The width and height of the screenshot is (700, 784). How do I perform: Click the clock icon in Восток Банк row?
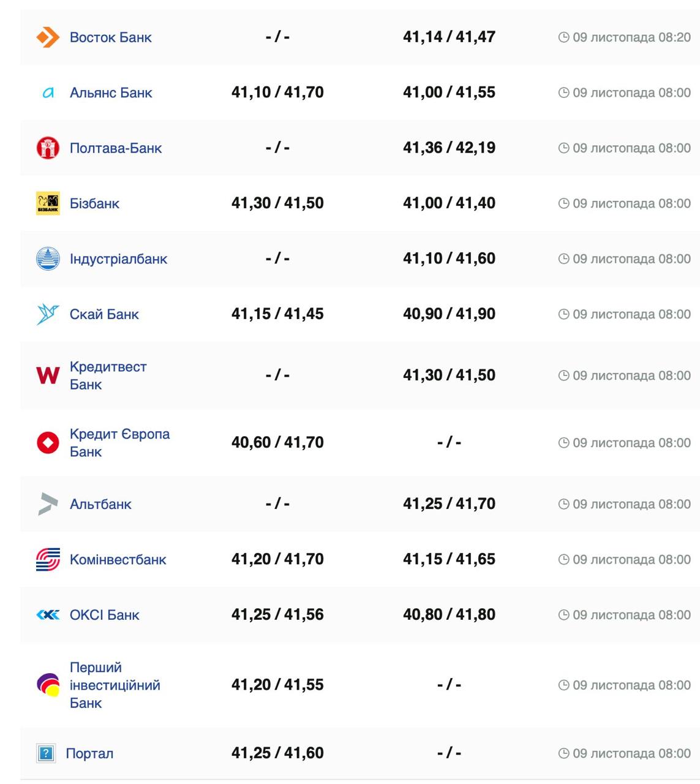point(563,37)
